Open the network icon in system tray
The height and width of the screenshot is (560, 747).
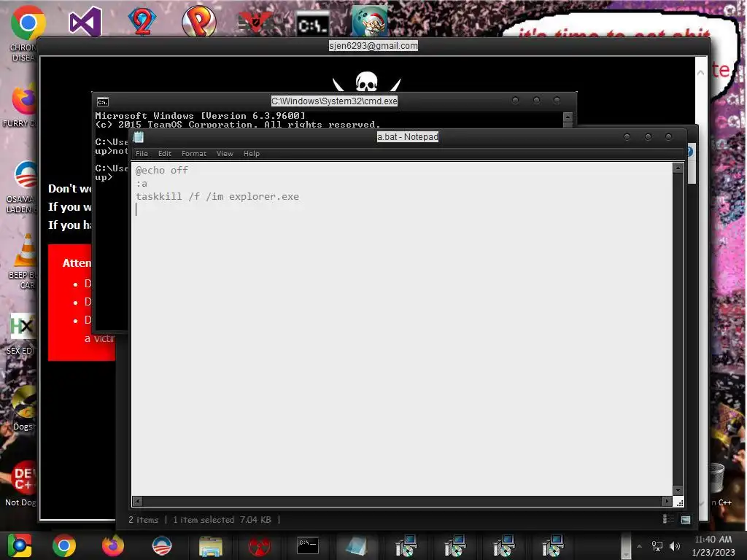pyautogui.click(x=657, y=546)
